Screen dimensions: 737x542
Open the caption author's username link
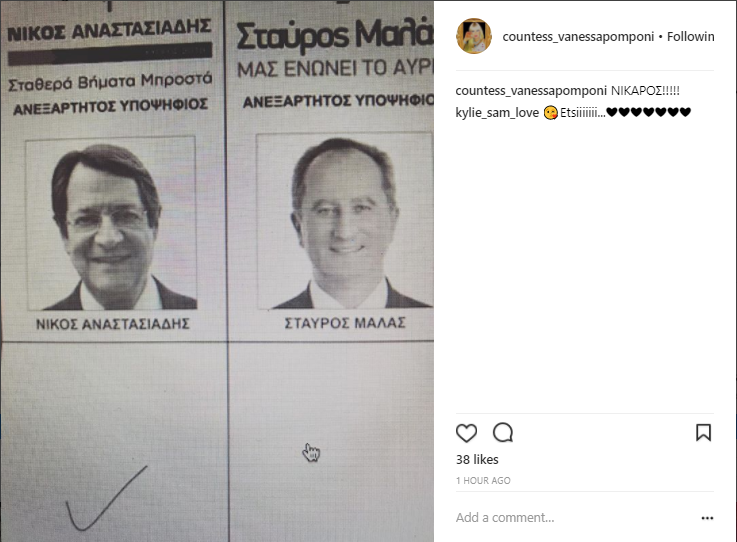[x=531, y=91]
